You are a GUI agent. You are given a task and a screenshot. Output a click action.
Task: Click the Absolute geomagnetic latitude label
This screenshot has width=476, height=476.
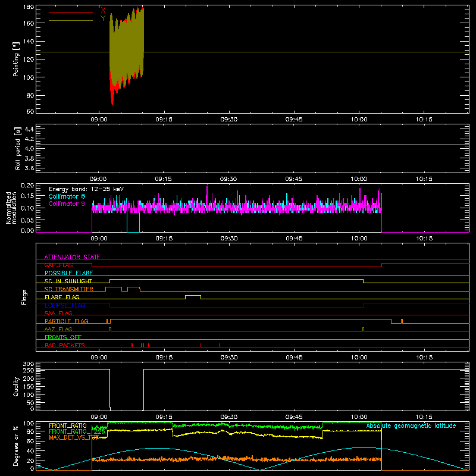pos(411,426)
